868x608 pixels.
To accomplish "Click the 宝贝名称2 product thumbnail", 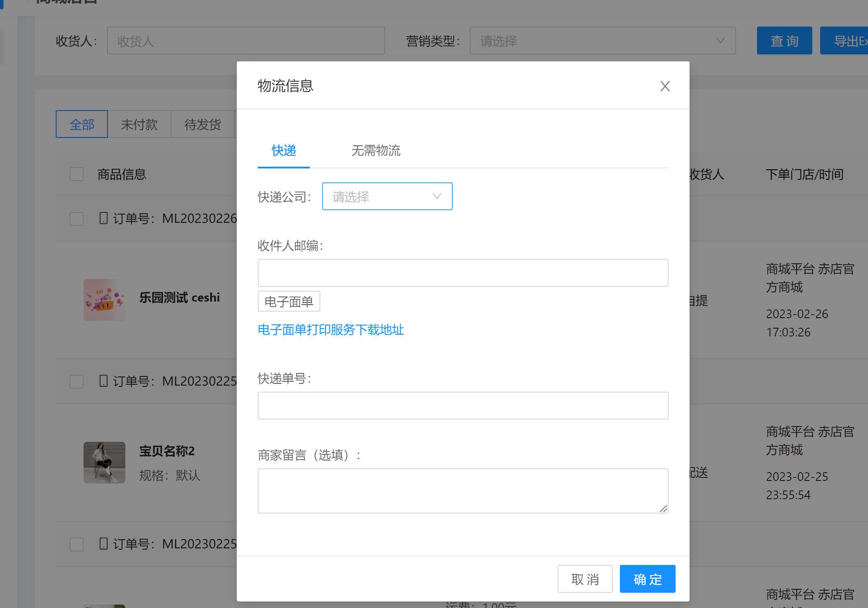I will point(104,463).
